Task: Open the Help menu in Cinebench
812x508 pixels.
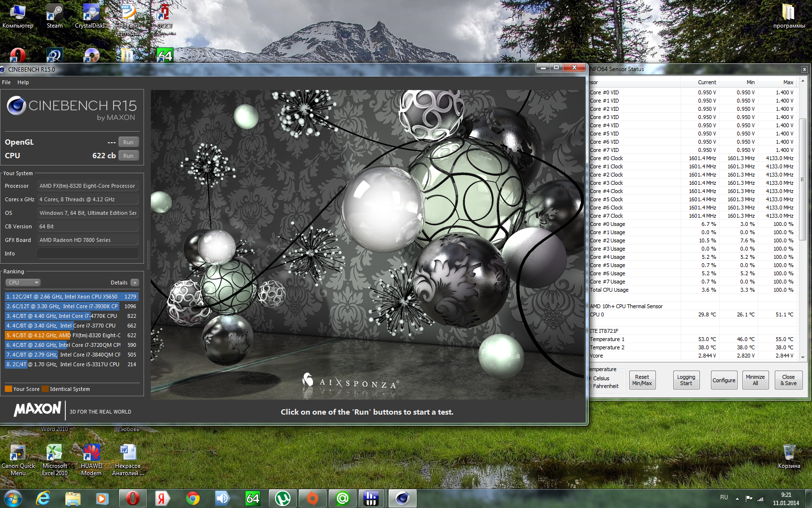Action: point(23,82)
